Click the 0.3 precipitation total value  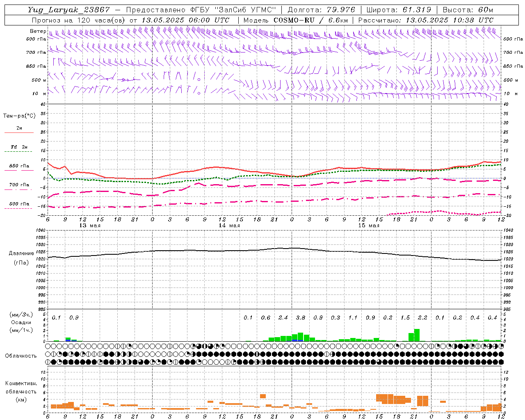click(336, 317)
